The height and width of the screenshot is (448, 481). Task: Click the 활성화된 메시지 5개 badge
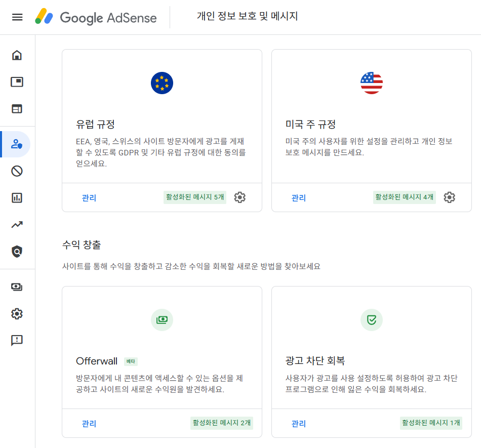[x=195, y=197]
